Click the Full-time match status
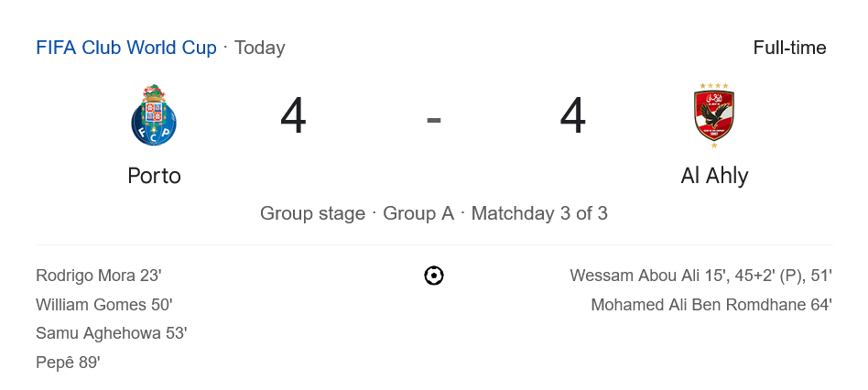This screenshot has width=868, height=390. (x=789, y=48)
